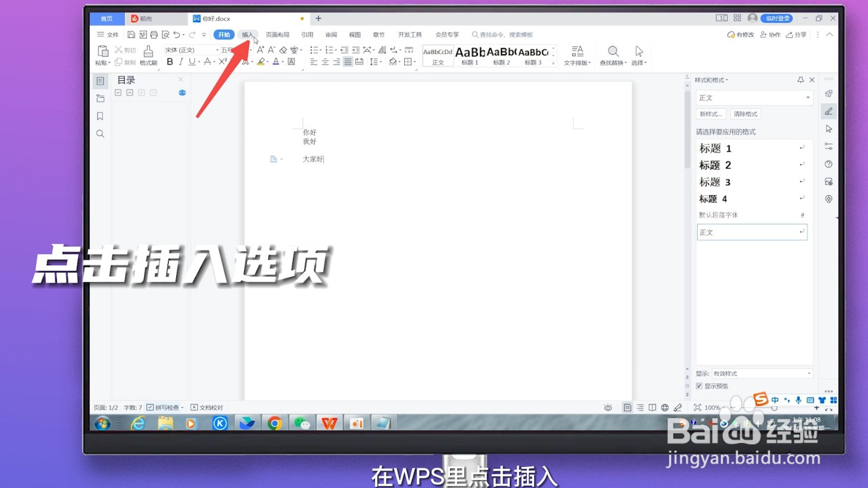
Task: Open the font name dropdown
Action: coord(218,50)
